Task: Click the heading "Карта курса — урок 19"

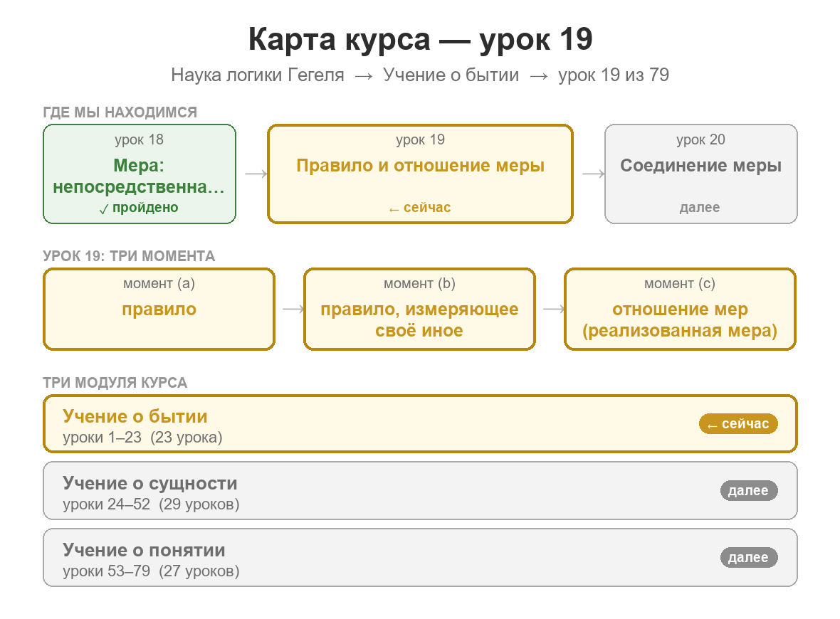Action: click(x=421, y=39)
